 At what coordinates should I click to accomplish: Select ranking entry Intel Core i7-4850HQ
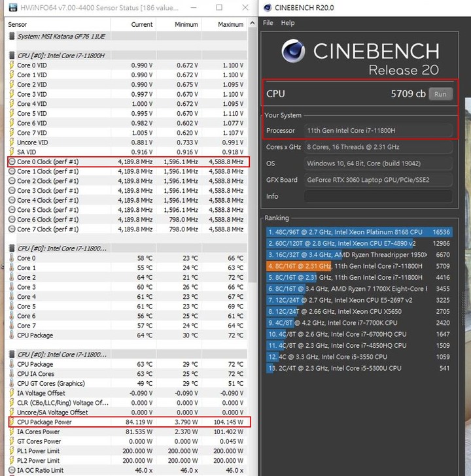[x=359, y=345]
